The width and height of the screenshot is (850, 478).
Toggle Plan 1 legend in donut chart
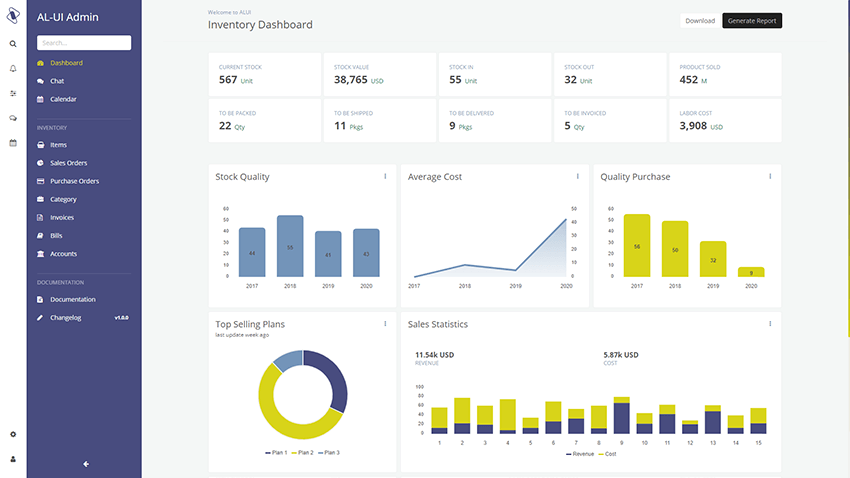click(x=276, y=453)
